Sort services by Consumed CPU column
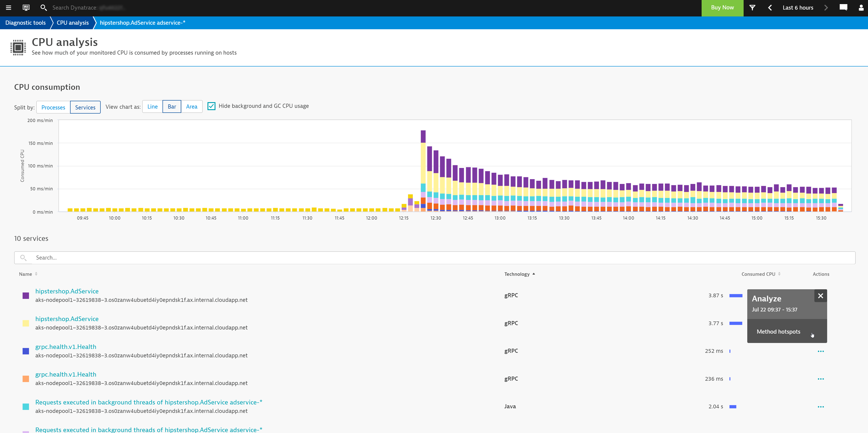This screenshot has width=868, height=433. 761,274
